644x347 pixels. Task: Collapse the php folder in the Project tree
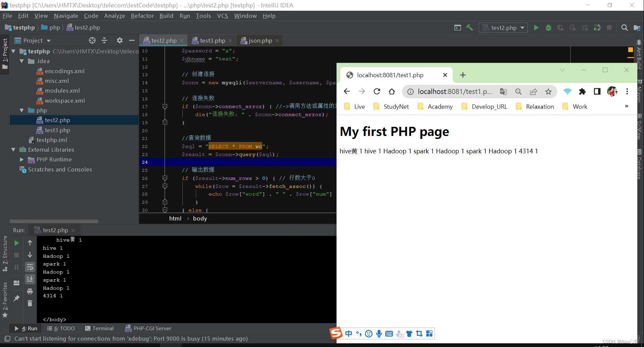[x=22, y=110]
